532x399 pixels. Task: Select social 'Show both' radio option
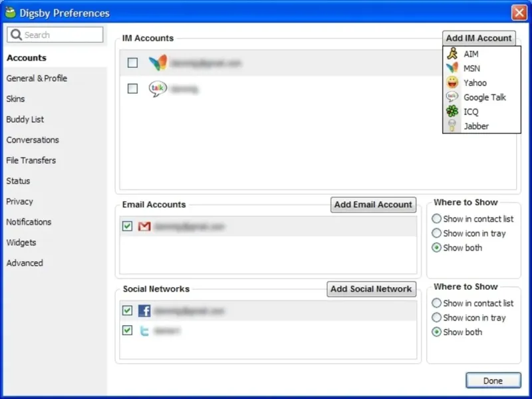[x=436, y=332]
